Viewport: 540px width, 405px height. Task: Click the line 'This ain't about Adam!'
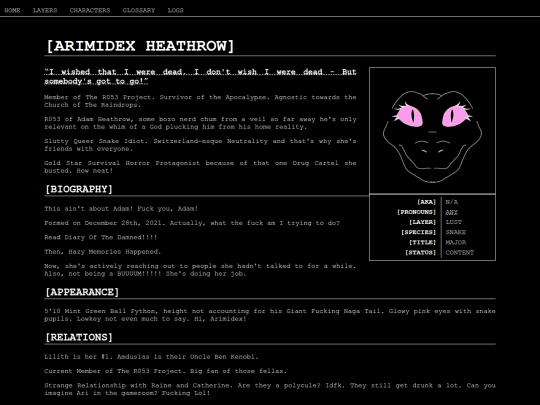(x=121, y=209)
